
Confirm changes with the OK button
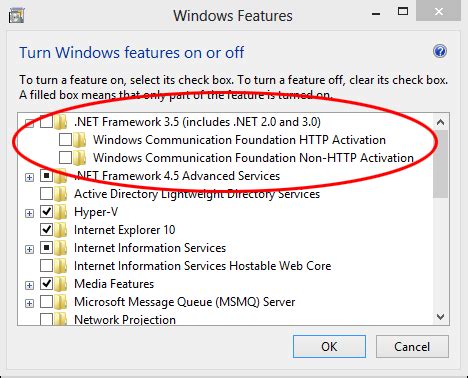(329, 347)
